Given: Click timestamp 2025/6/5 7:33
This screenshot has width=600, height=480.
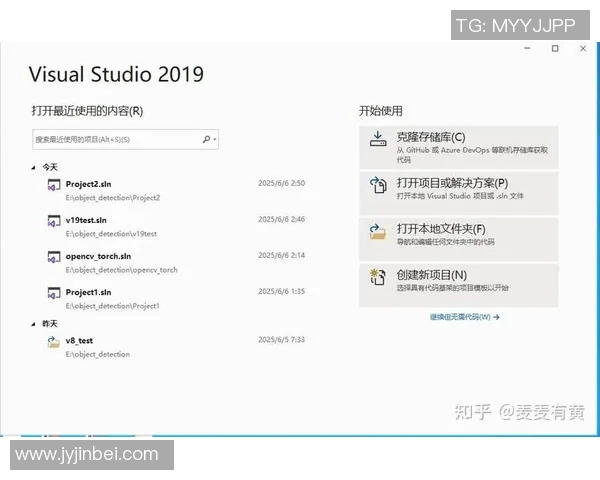Looking at the screenshot, I should click(x=282, y=340).
